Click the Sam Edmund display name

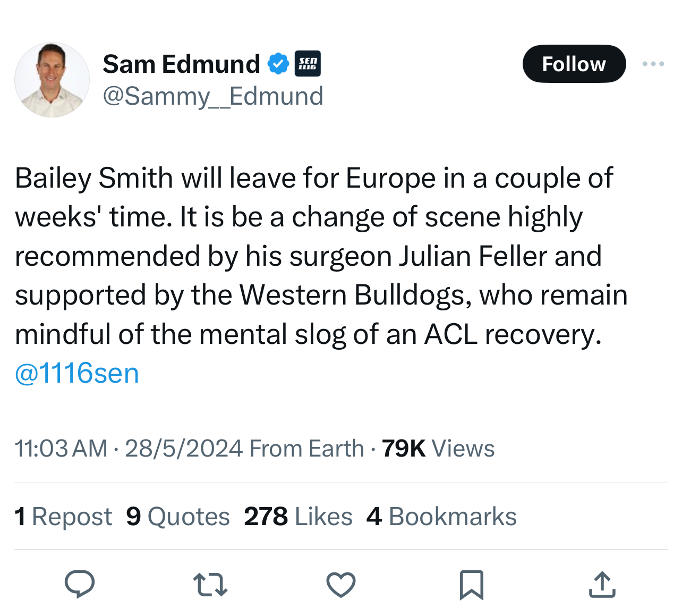pos(181,64)
